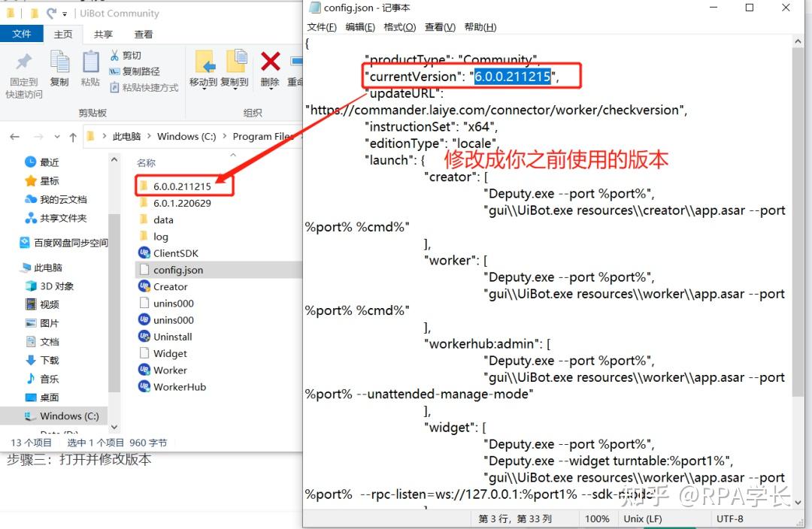Select the log folder

click(x=154, y=237)
